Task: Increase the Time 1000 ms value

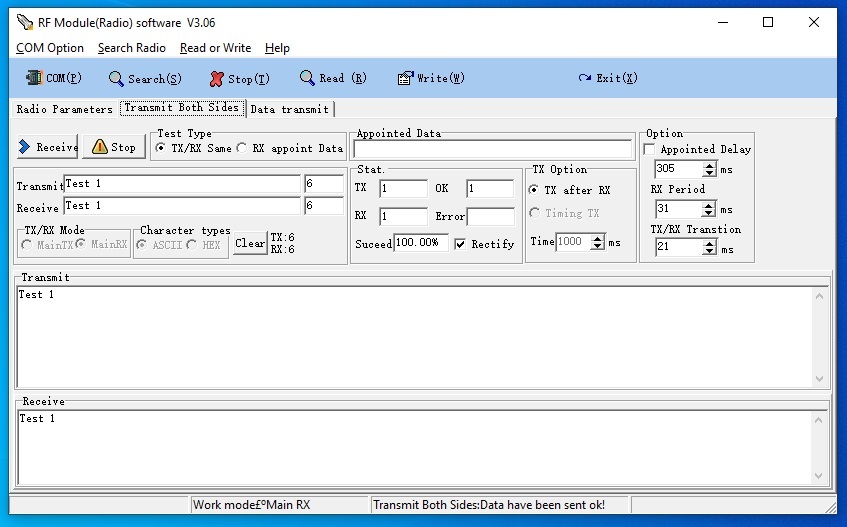Action: pyautogui.click(x=597, y=238)
